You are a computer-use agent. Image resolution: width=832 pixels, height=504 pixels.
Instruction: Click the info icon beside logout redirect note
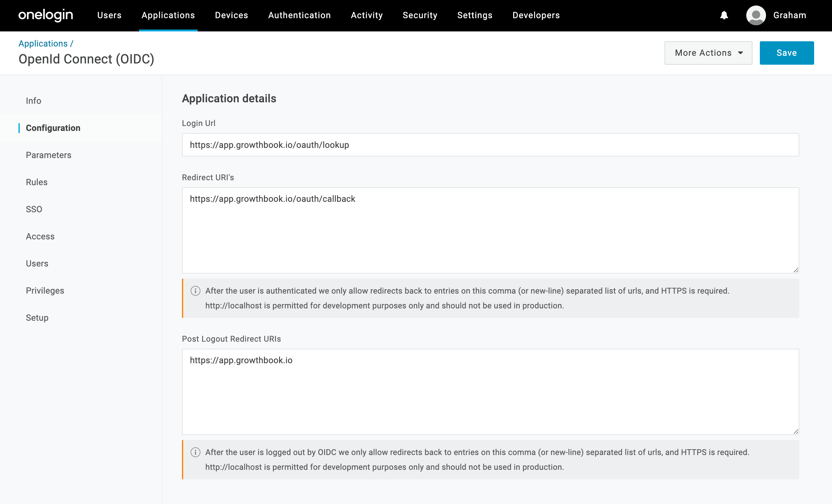195,452
